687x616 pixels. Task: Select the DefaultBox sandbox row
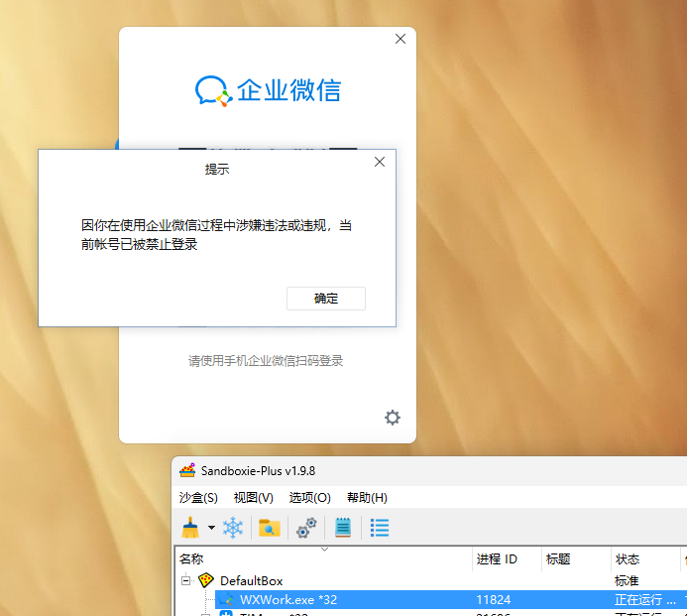tap(430, 580)
